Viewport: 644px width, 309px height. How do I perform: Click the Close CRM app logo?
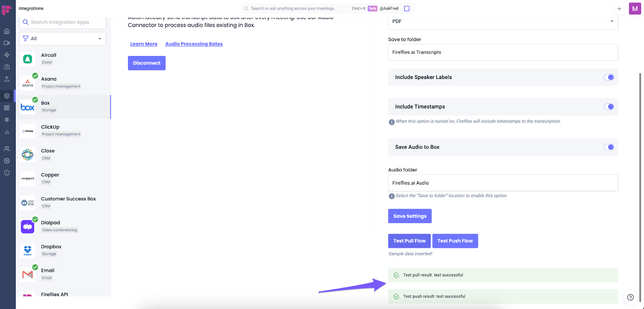(27, 155)
